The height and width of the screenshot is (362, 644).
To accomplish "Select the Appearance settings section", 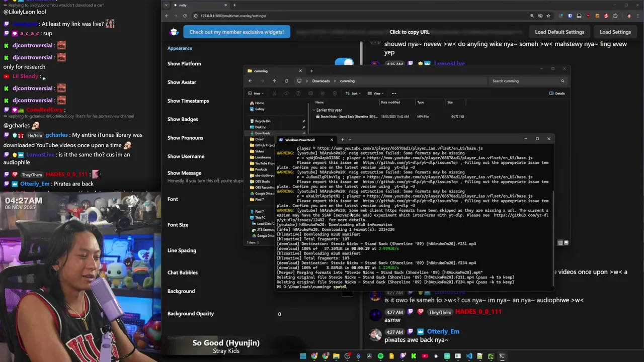I will click(x=180, y=48).
